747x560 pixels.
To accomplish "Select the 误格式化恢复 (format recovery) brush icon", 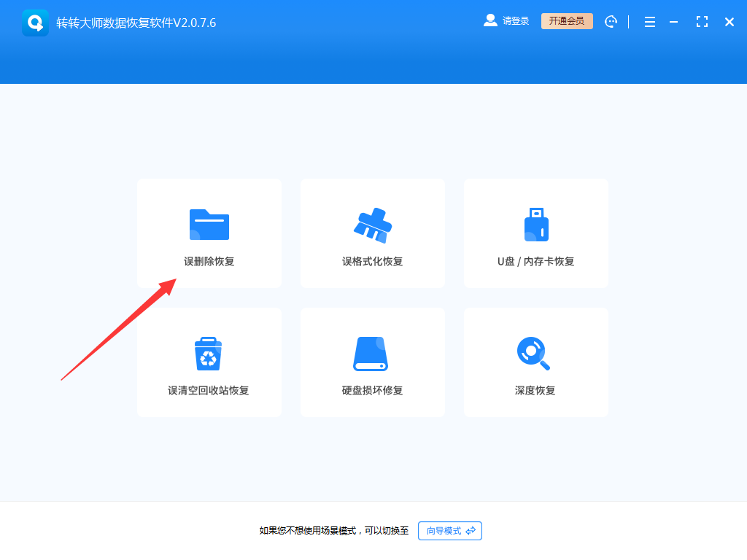I will point(372,222).
